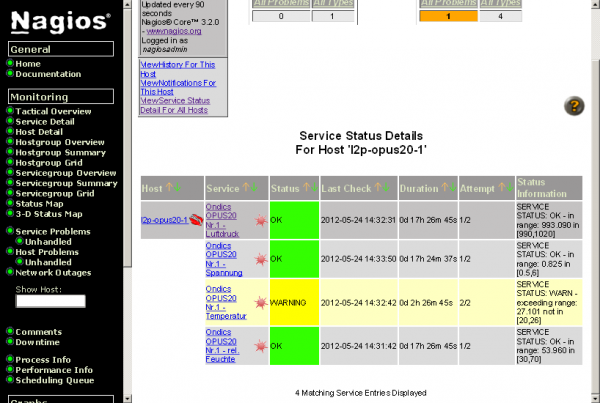Screen dimensions: 600x403
Task: Open Service Problems in the sidebar
Action: pyautogui.click(x=53, y=231)
